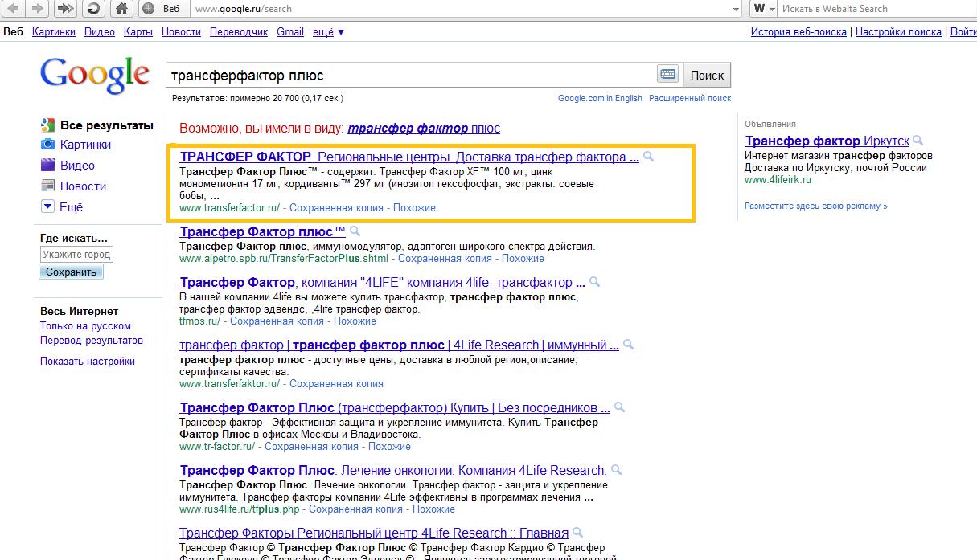The width and height of the screenshot is (977, 560).
Task: Open the browser home page icon
Action: coord(121,9)
